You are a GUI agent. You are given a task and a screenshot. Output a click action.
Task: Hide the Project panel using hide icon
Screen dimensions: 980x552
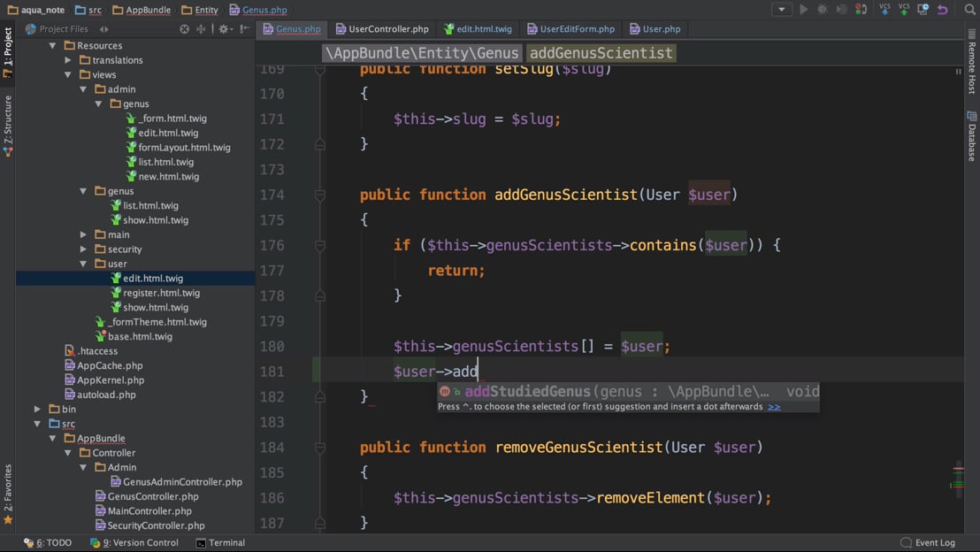[245, 29]
